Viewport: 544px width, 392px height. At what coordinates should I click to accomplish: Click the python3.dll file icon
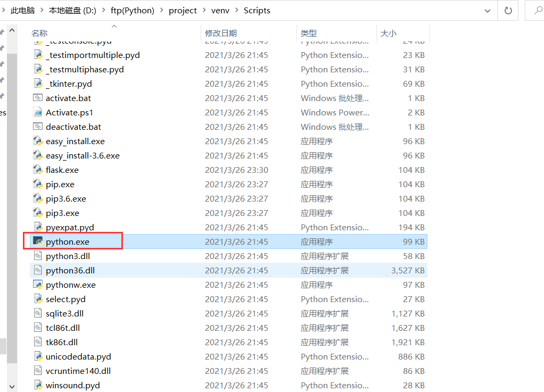pyautogui.click(x=38, y=256)
